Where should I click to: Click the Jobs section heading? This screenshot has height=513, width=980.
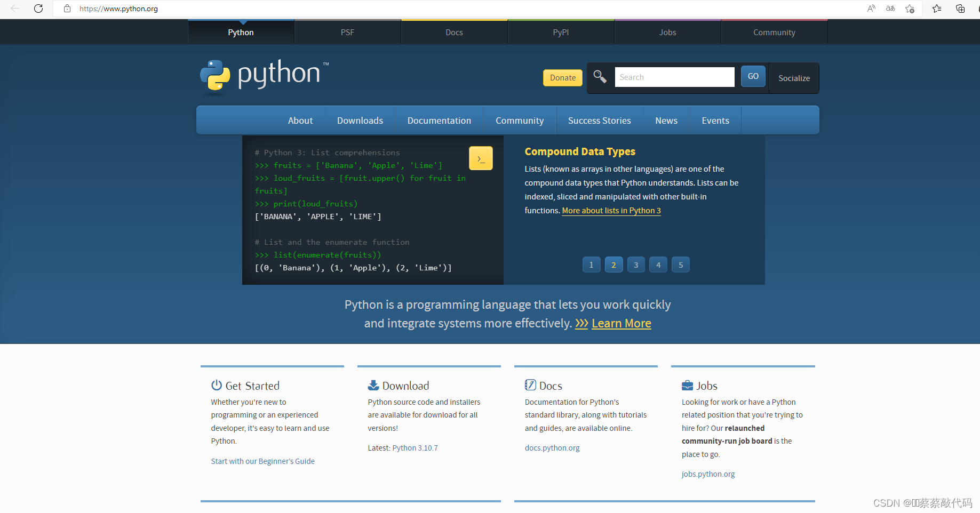pos(707,386)
